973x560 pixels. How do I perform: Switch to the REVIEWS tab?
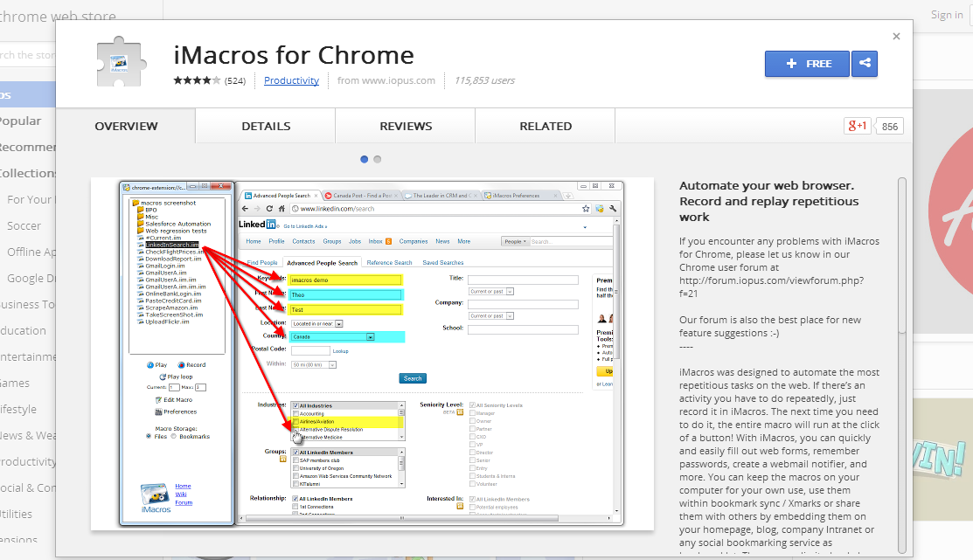pos(405,126)
